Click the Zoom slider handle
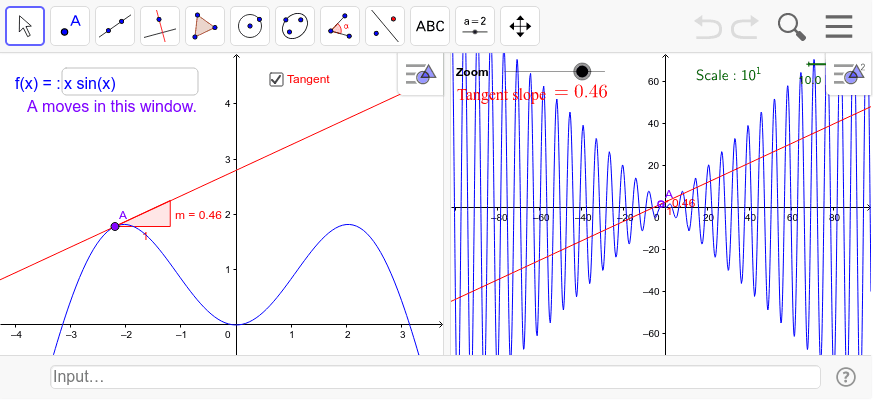This screenshot has width=873, height=400. pos(582,71)
